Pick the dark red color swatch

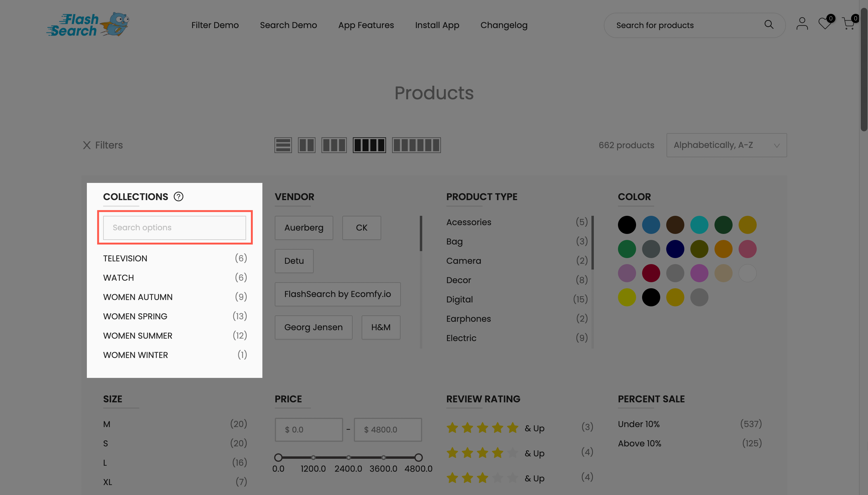[651, 273]
